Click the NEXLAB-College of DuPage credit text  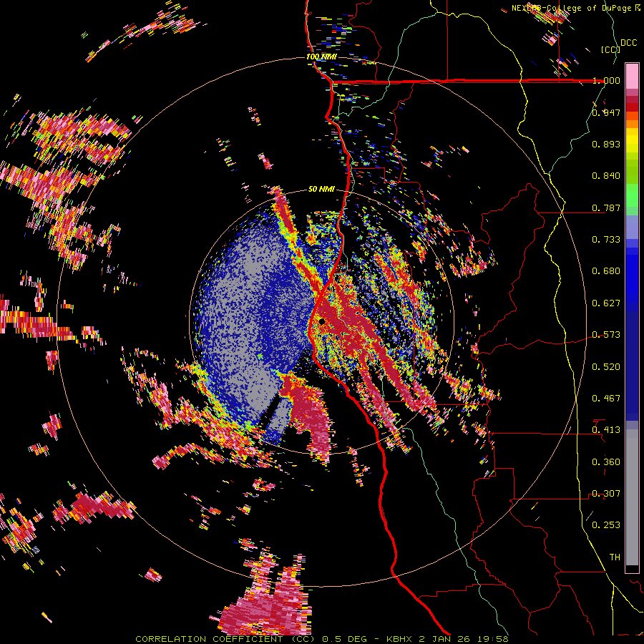(572, 8)
